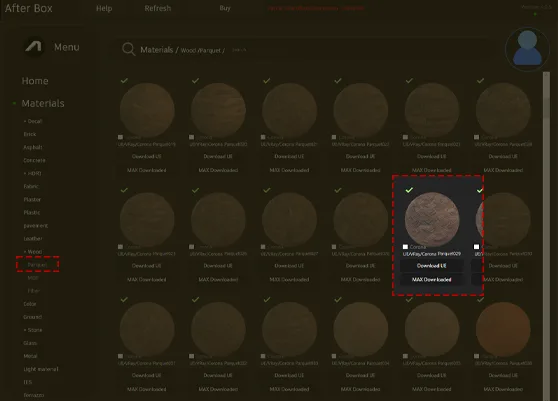Select the Fabric material category

click(31, 186)
